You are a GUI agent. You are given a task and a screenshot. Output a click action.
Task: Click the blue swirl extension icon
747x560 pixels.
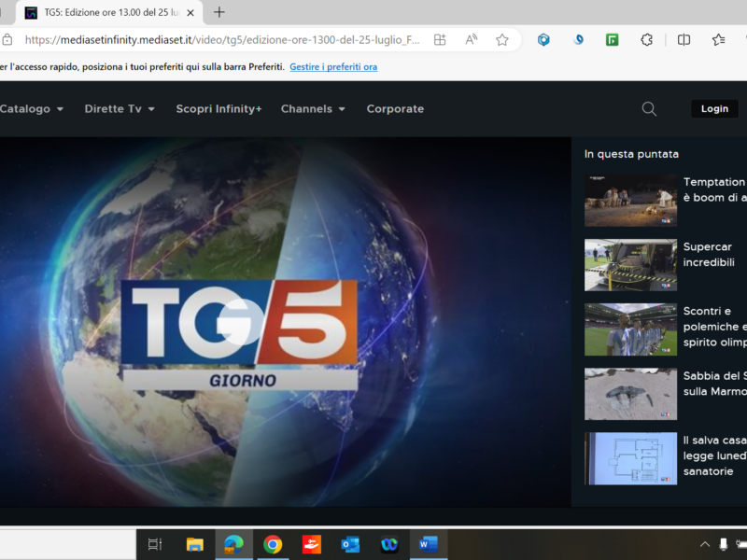578,40
